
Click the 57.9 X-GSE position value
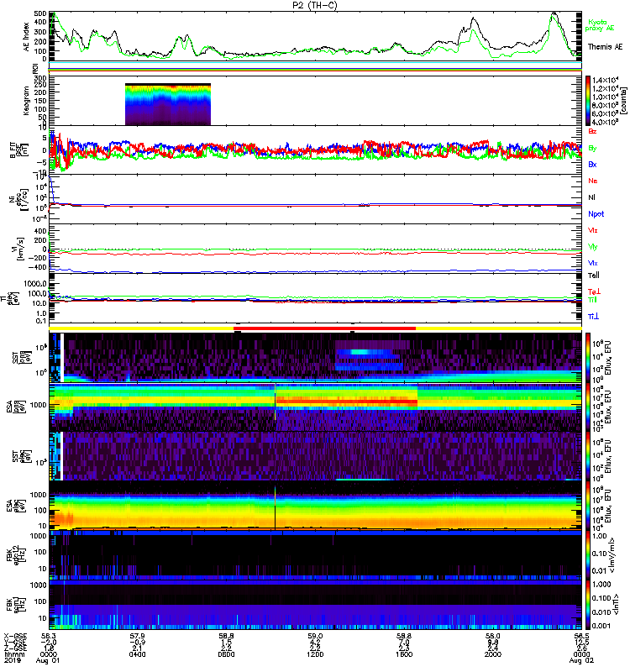click(137, 636)
